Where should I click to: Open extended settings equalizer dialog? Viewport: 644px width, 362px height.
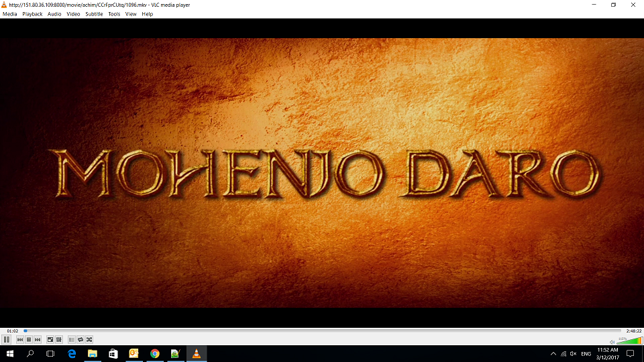[x=59, y=339]
